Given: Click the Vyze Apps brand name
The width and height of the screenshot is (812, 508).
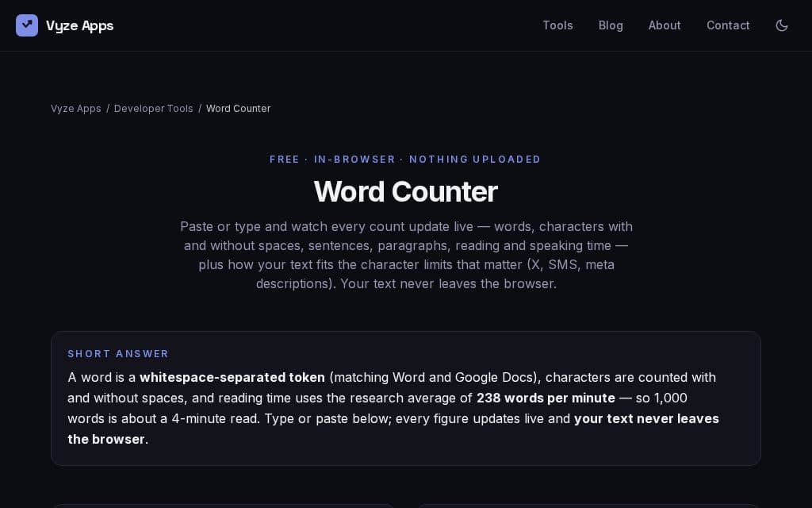Looking at the screenshot, I should click(80, 26).
